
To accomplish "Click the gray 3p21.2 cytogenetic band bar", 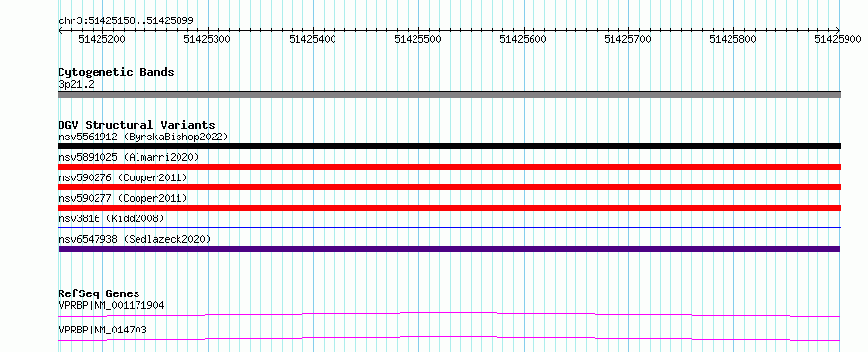I will [x=450, y=95].
